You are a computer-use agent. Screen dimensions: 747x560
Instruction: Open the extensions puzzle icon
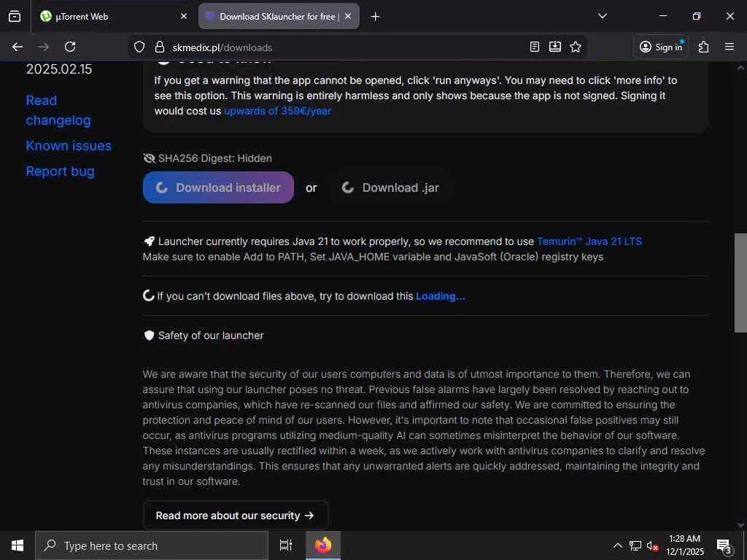point(703,47)
